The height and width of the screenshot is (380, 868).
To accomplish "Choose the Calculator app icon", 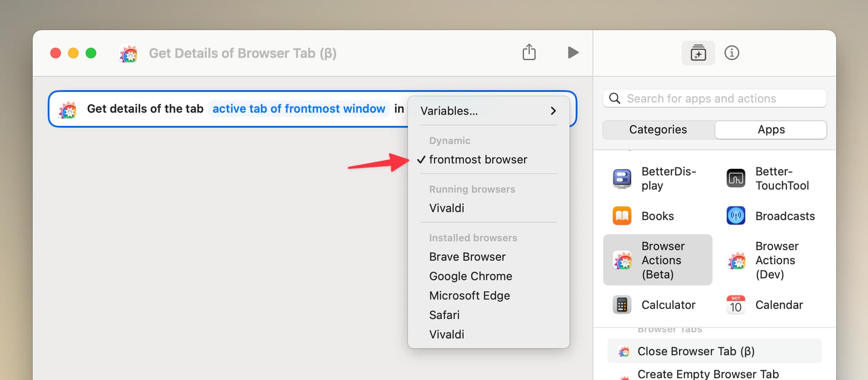I will (x=622, y=305).
